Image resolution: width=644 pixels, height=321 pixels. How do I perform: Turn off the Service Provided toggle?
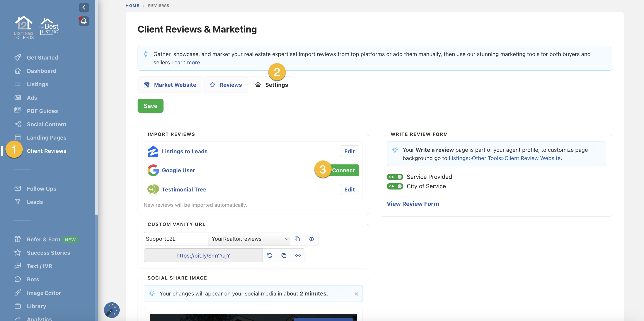[x=395, y=177]
